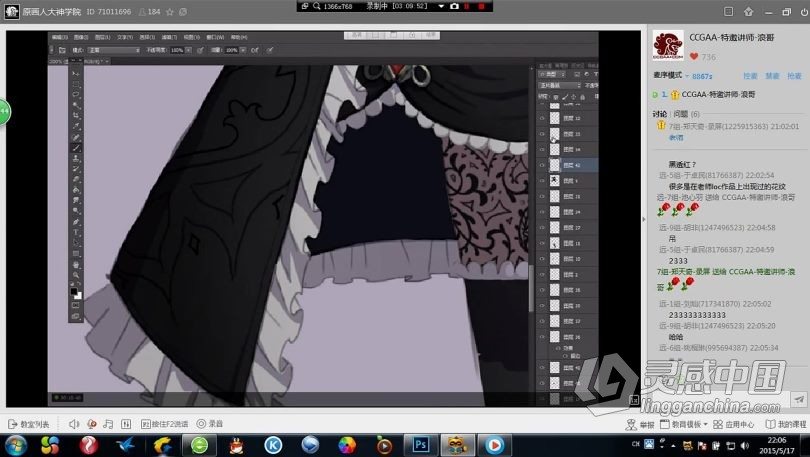Open the 图像(I) menu

81,37
